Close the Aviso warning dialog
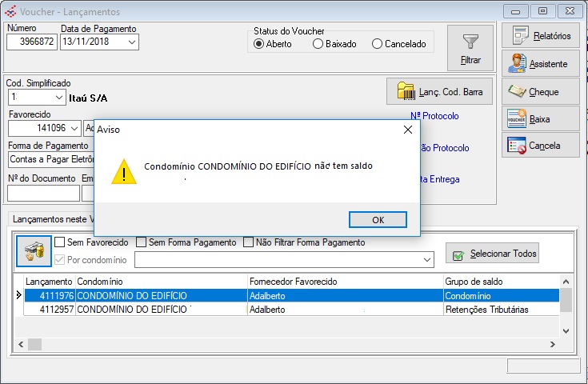 (x=408, y=130)
